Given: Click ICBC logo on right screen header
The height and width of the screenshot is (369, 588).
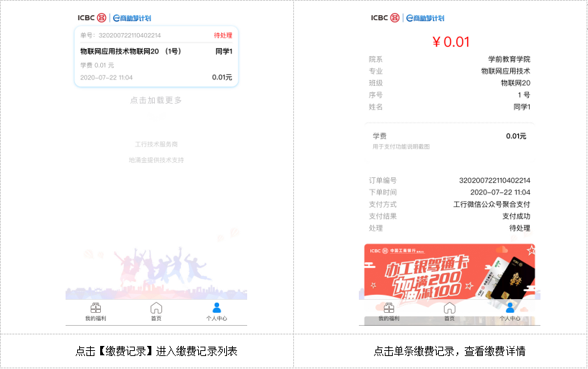Looking at the screenshot, I should tap(385, 17).
